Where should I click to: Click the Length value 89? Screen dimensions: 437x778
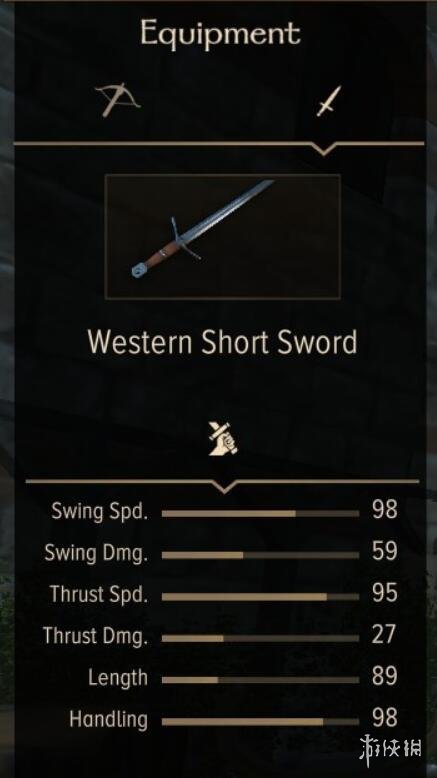[x=385, y=676]
